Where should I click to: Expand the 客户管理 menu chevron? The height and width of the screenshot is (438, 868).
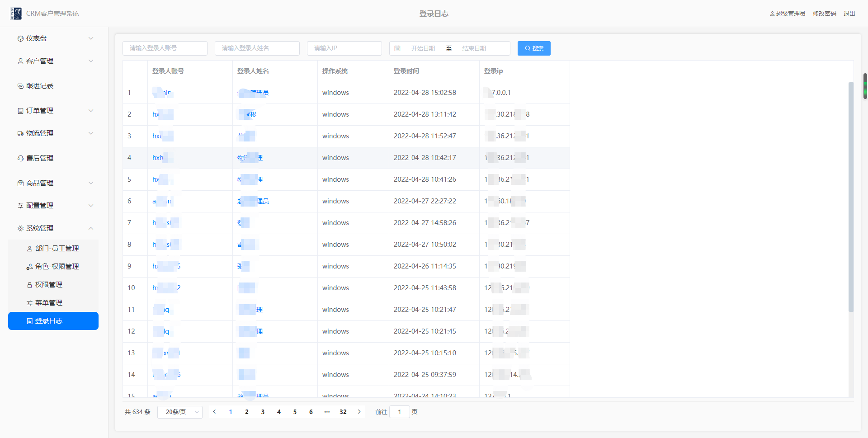(x=91, y=61)
